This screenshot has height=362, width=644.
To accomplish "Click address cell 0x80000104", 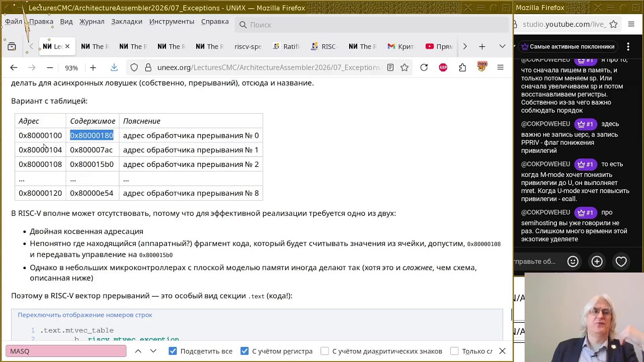I will pos(40,150).
